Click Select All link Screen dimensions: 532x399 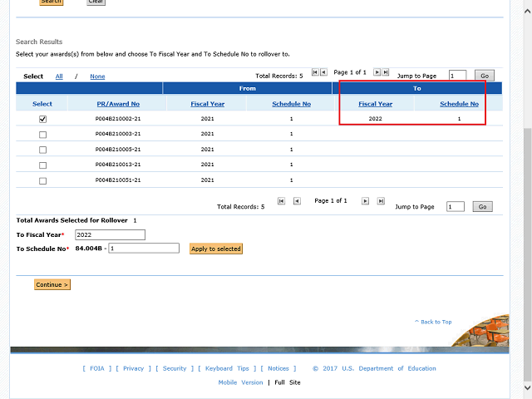coord(59,76)
